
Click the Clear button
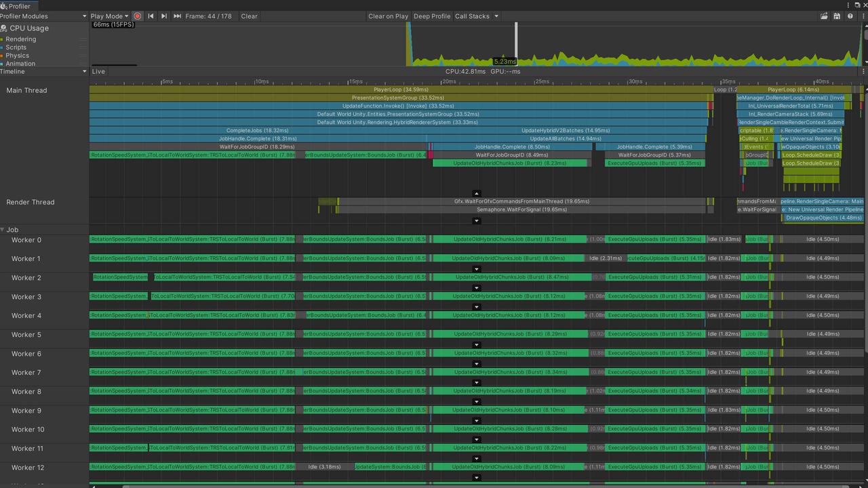tap(249, 16)
